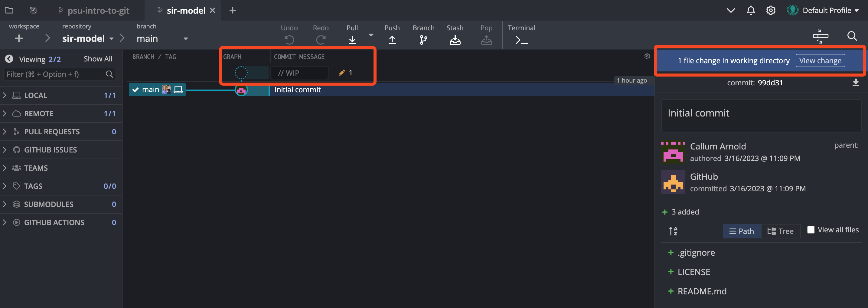Click the graph settings gear icon
The height and width of the screenshot is (308, 868).
(647, 56)
